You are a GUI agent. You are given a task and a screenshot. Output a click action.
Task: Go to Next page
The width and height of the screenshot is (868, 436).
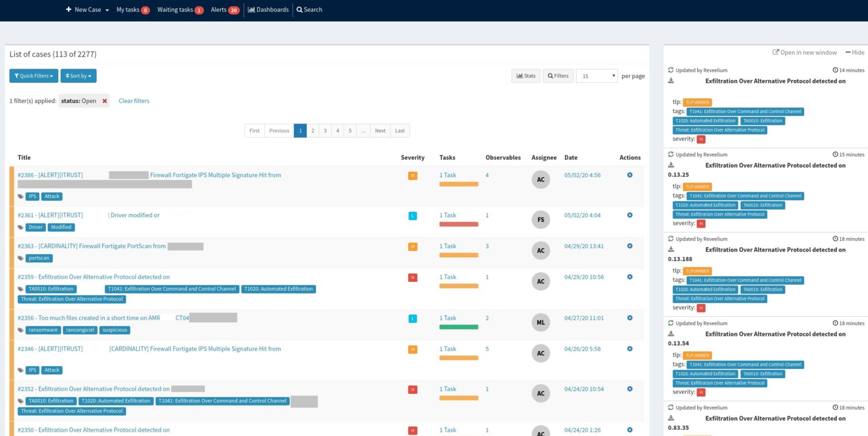380,130
